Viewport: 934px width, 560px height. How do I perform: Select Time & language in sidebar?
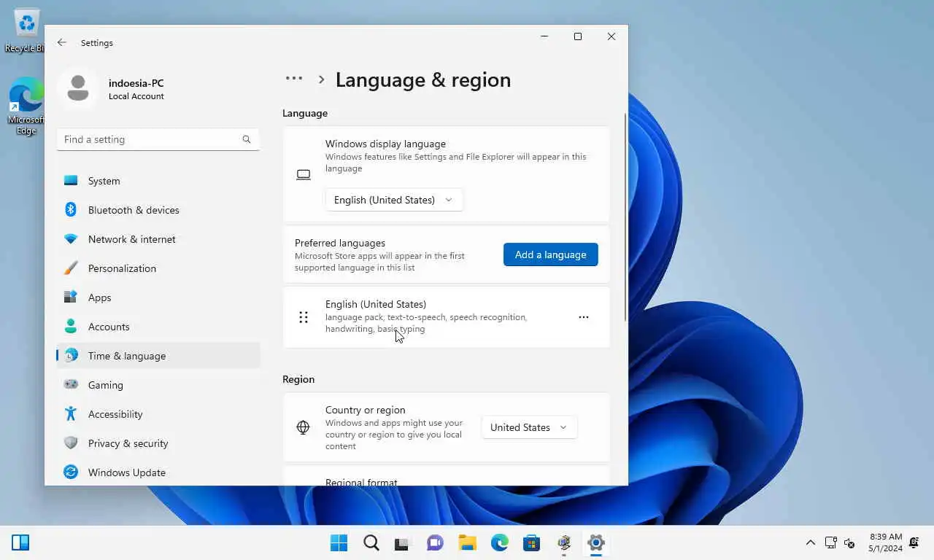158,356
